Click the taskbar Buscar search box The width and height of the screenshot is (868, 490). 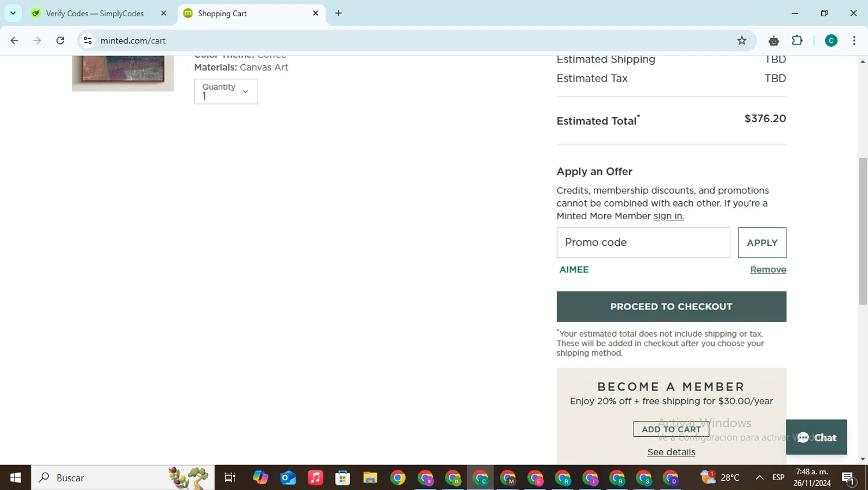(x=123, y=477)
